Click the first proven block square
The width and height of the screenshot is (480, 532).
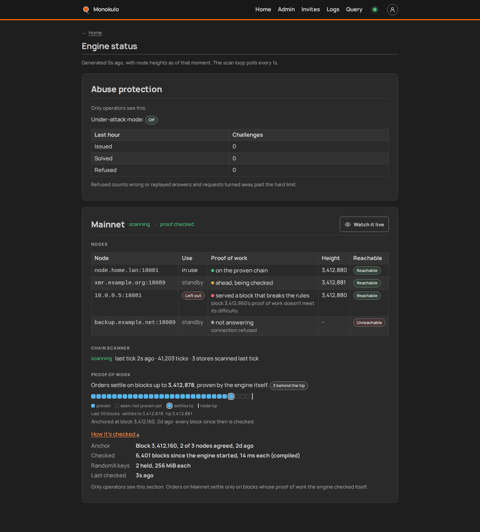pos(93,396)
